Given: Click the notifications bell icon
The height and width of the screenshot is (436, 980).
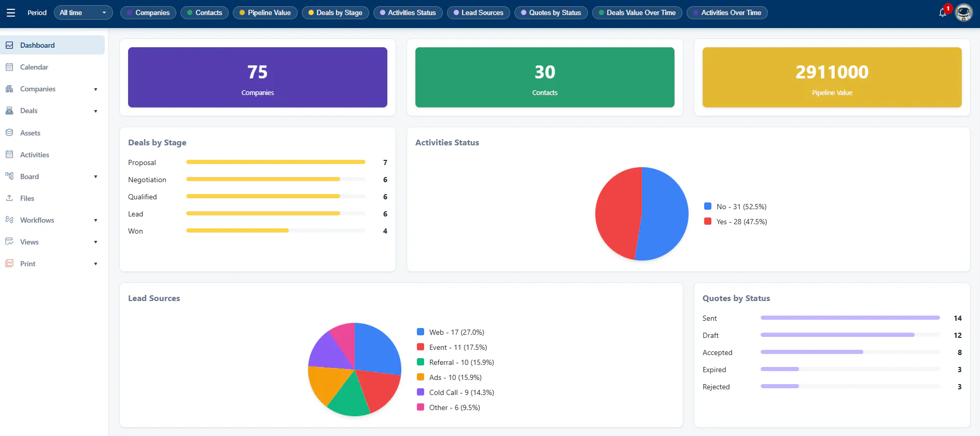Looking at the screenshot, I should point(943,12).
